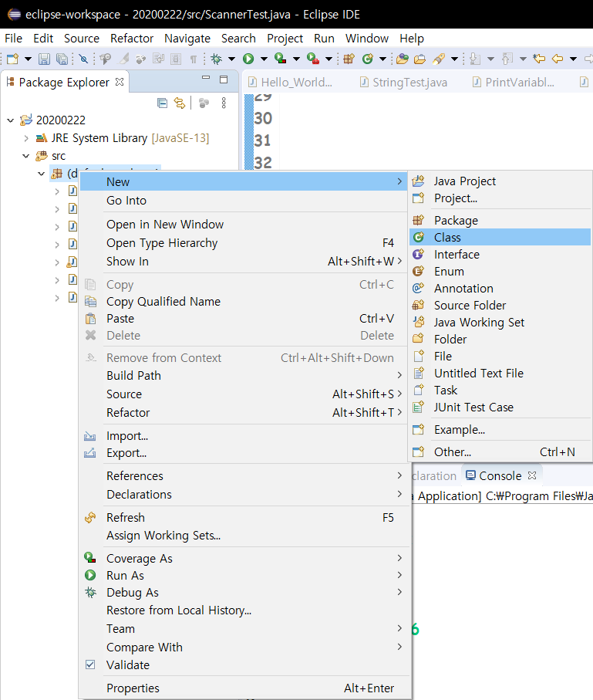Select the 20200222 project
The image size is (593, 700).
point(61,120)
